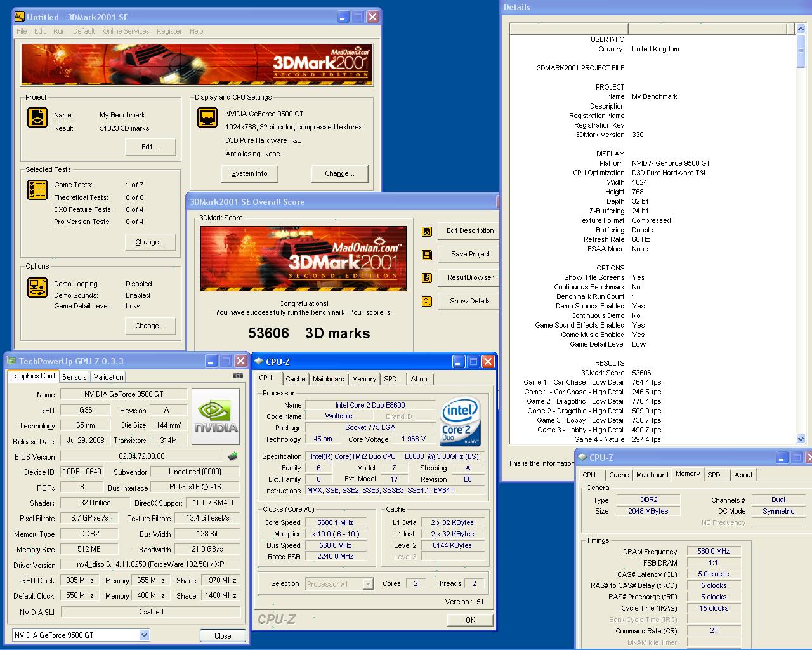The width and height of the screenshot is (812, 650).
Task: Click the floppy icon beside Save Project
Action: tap(427, 255)
